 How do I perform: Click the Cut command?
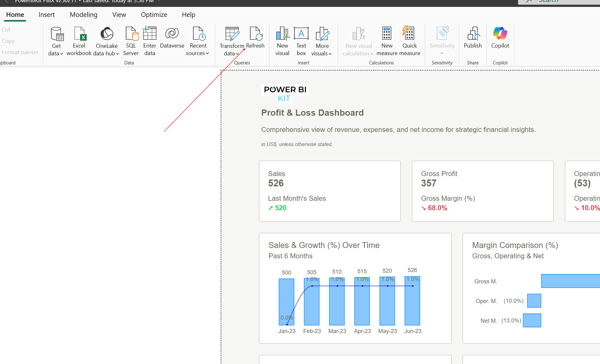tap(6, 30)
